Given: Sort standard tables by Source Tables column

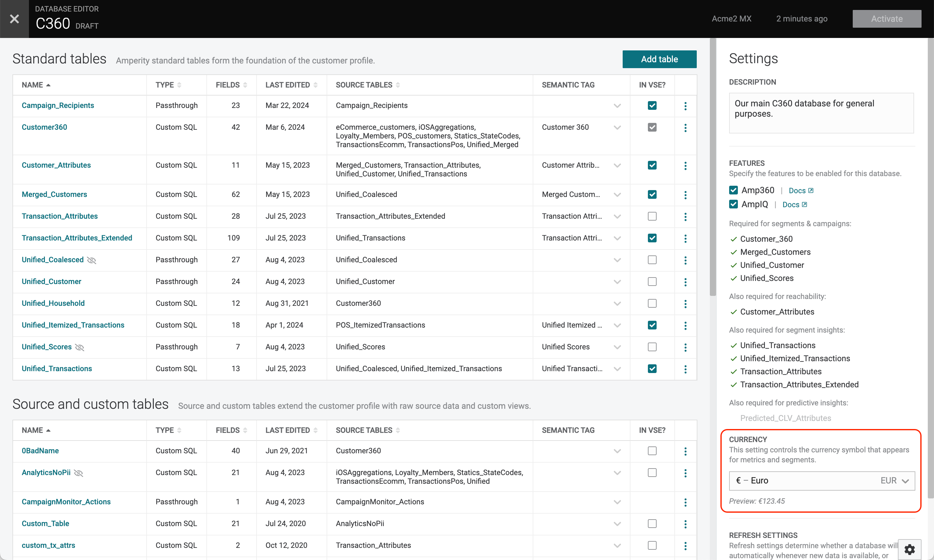Looking at the screenshot, I should 368,85.
